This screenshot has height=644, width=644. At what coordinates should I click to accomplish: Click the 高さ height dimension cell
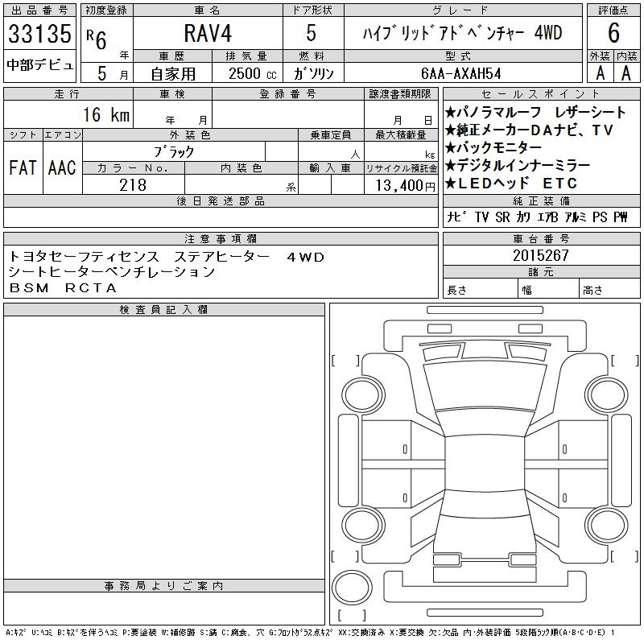click(609, 288)
